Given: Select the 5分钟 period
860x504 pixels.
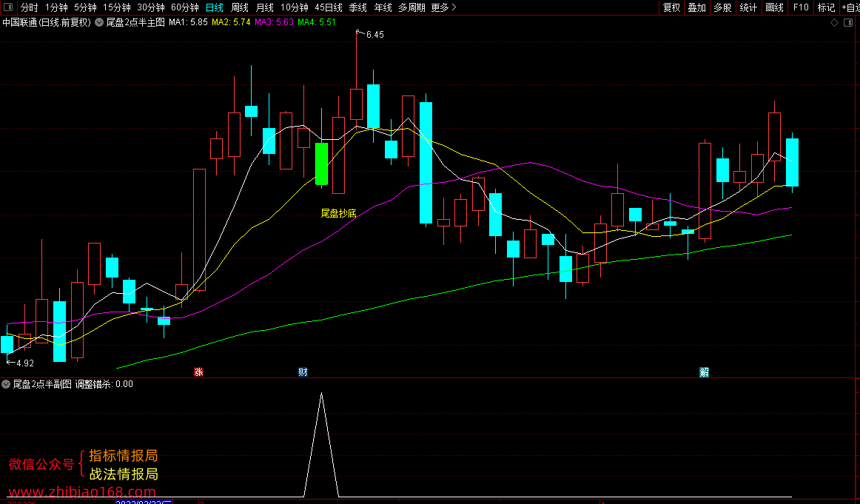Looking at the screenshot, I should (85, 7).
